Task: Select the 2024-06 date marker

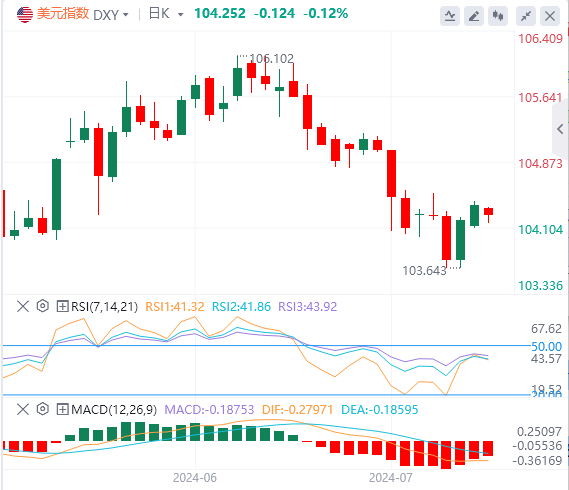Action: (195, 478)
